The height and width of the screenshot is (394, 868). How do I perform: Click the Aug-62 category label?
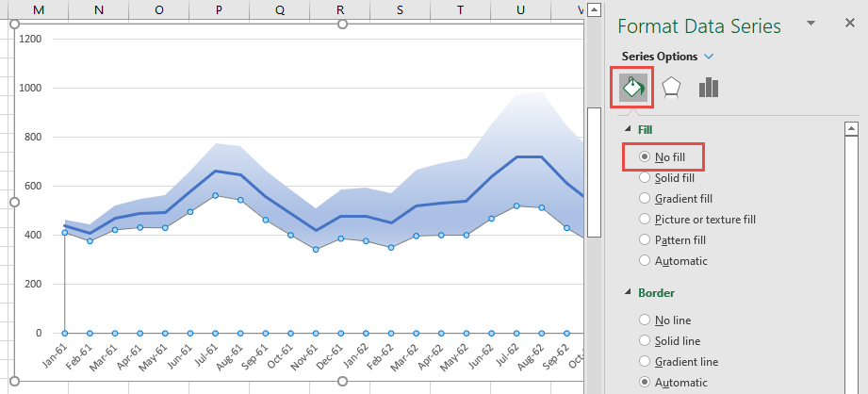[531, 355]
